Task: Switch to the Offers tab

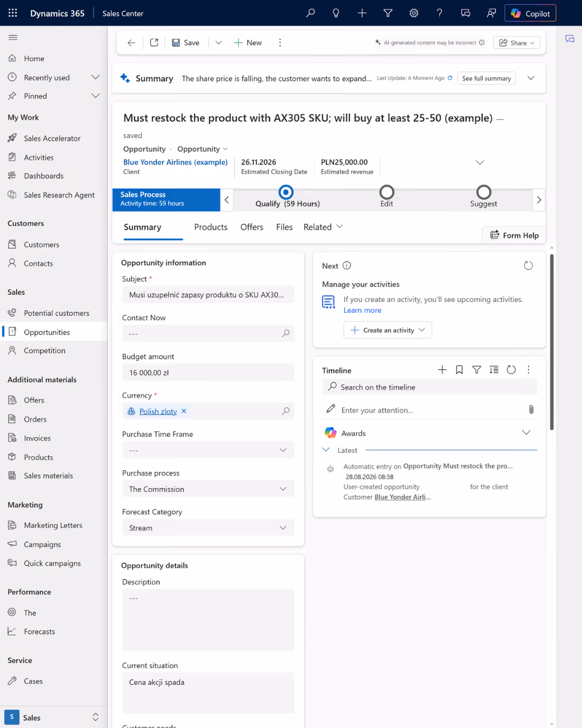Action: coord(252,227)
